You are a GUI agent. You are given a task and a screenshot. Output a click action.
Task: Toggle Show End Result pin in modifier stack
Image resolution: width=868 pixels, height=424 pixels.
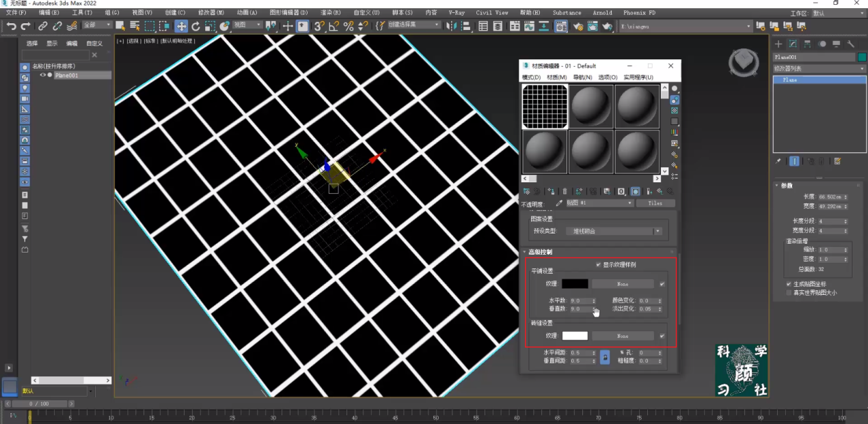(795, 161)
